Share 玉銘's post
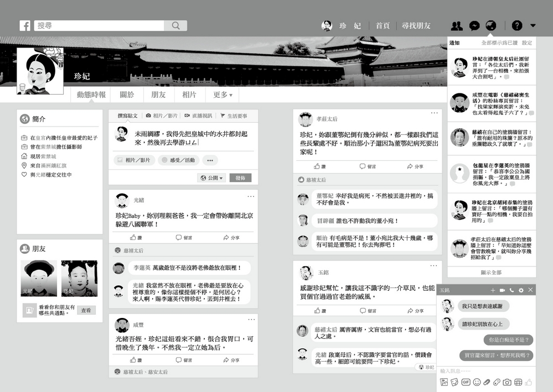Viewport: 553px width, 392px height. click(x=416, y=311)
